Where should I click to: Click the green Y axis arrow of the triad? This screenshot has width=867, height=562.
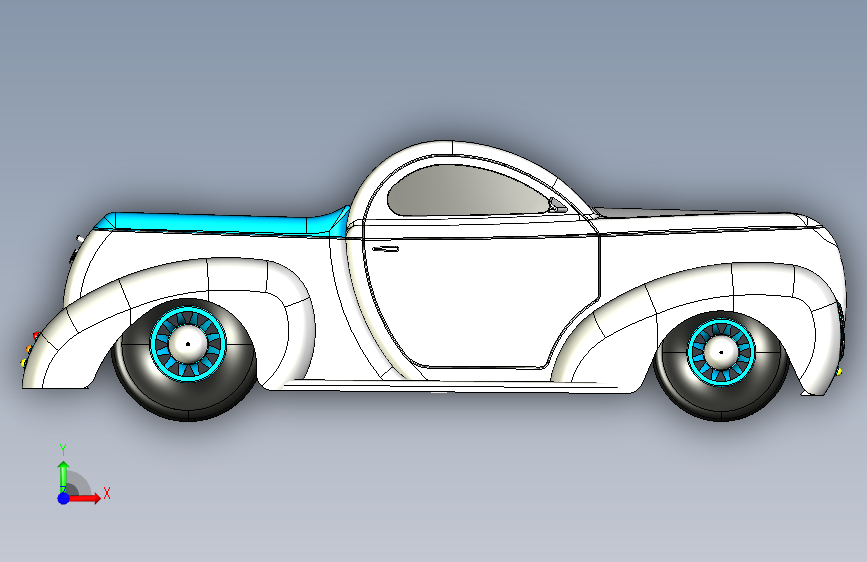click(63, 476)
